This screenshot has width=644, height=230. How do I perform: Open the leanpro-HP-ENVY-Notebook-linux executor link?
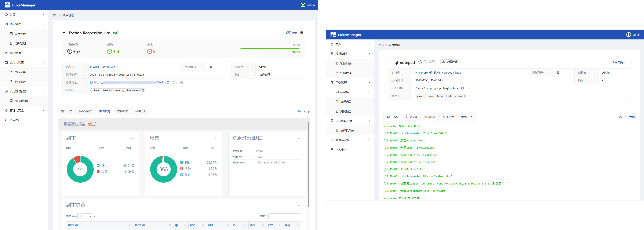coord(439,73)
